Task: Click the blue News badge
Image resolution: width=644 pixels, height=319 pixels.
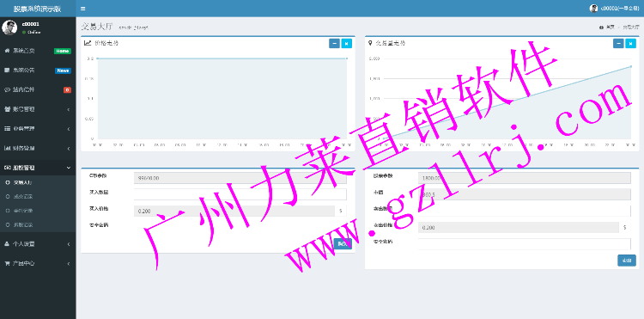Action: (x=63, y=71)
